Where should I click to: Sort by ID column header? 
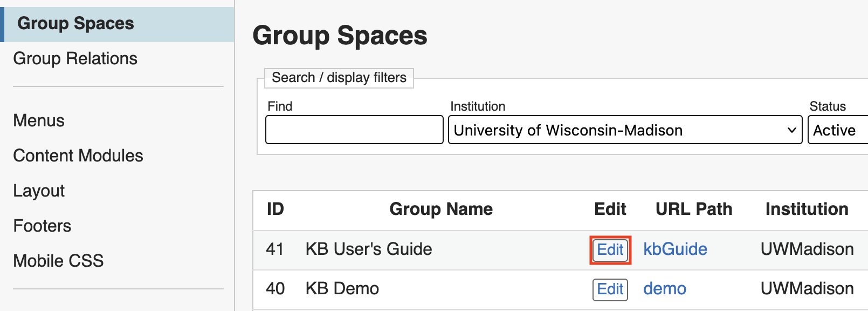pos(275,209)
